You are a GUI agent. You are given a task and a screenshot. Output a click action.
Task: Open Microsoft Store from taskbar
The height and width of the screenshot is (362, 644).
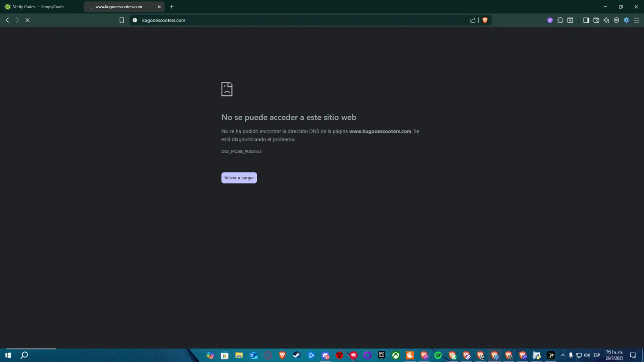[x=225, y=355]
